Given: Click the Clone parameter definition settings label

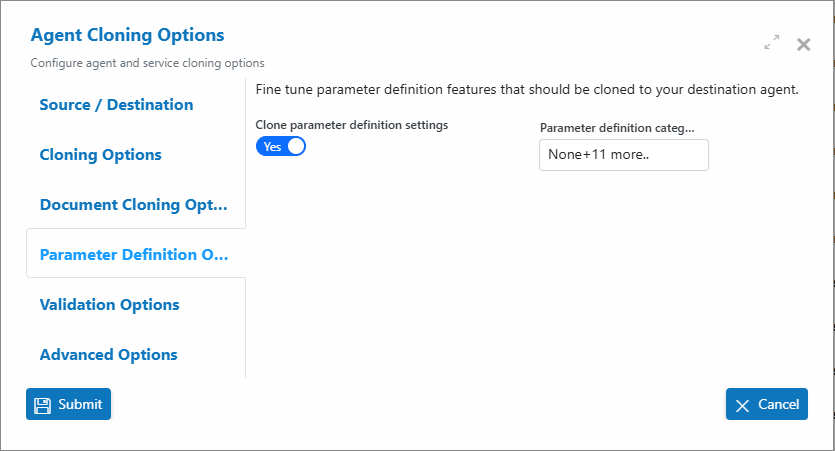Looking at the screenshot, I should (351, 125).
